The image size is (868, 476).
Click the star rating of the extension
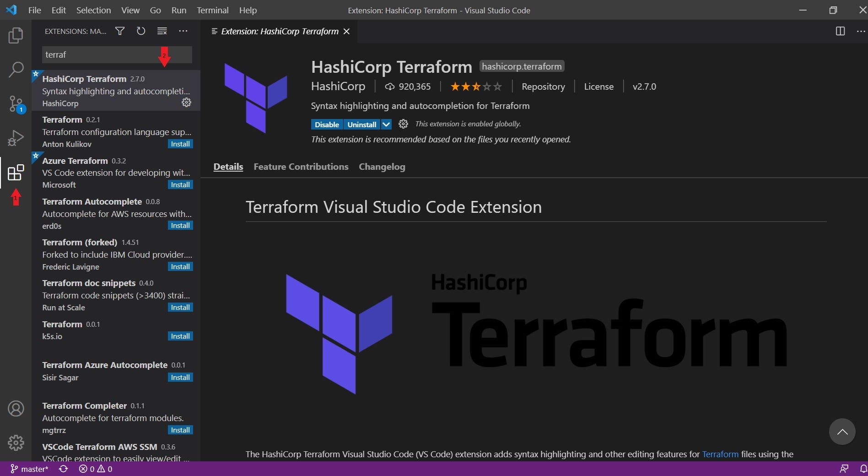click(x=476, y=87)
